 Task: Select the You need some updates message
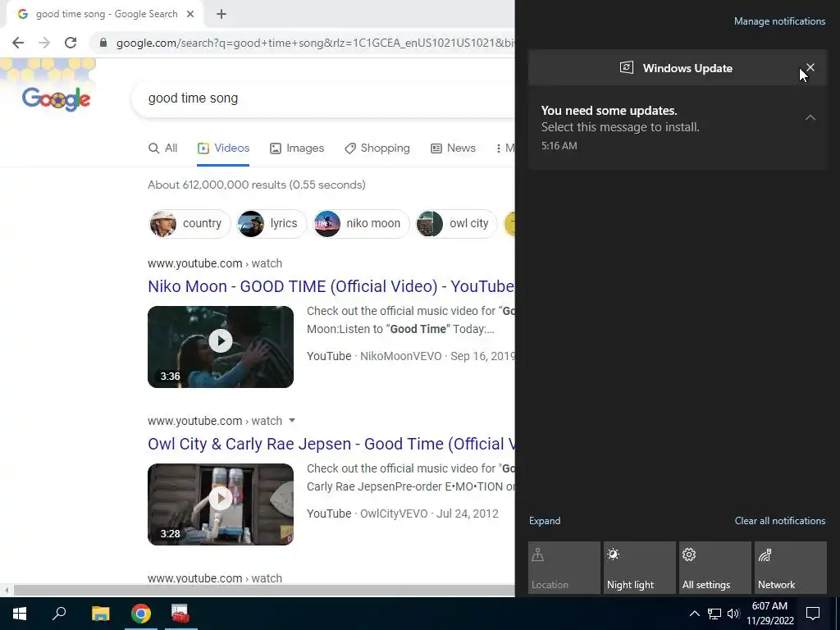click(678, 127)
